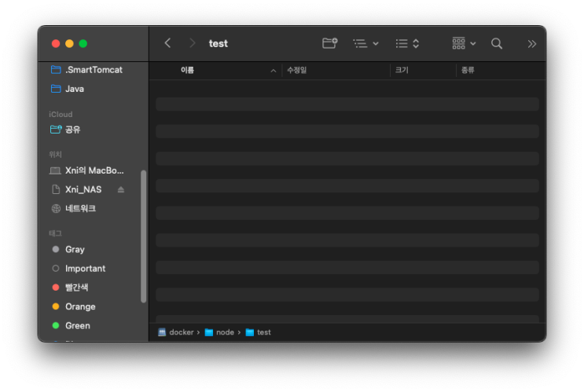Screen dimensions: 584x392
Task: Sort by 크기 size column
Action: 402,70
